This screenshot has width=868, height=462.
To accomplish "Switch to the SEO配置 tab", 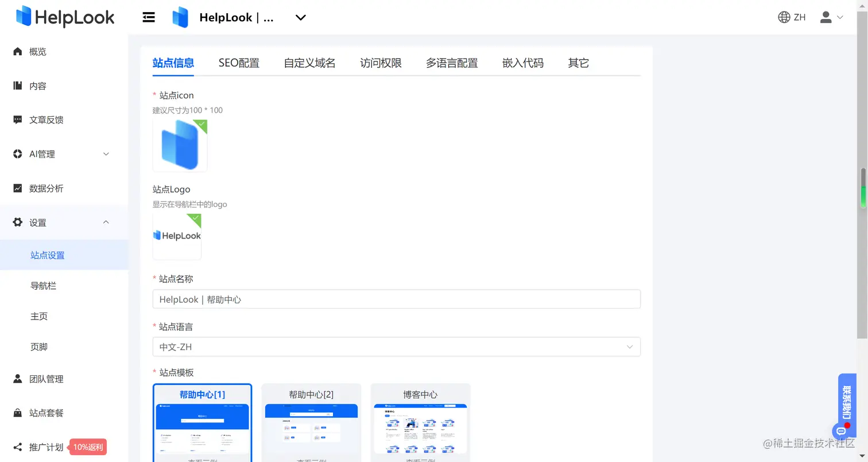I will pos(239,63).
